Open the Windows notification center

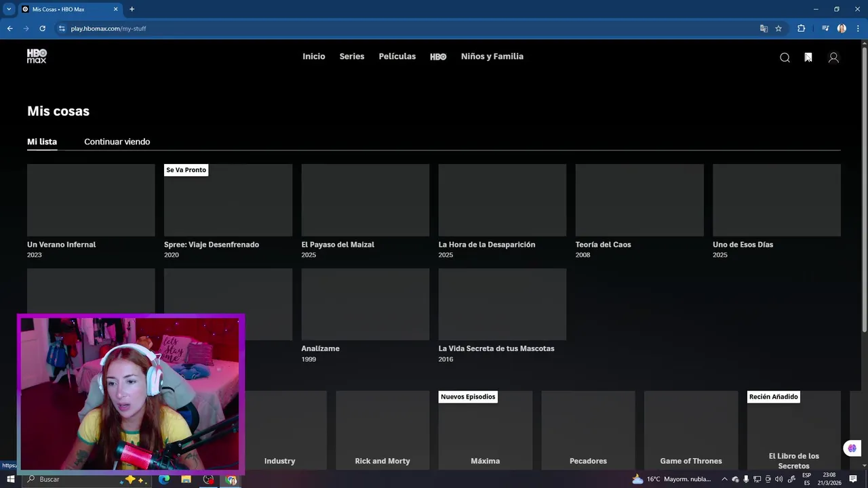[x=853, y=479]
